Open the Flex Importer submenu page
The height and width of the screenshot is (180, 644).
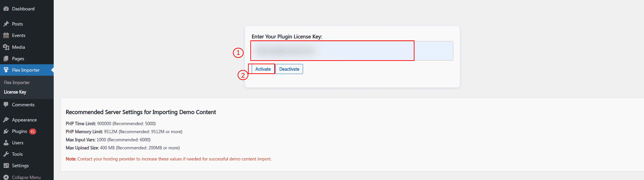point(17,82)
